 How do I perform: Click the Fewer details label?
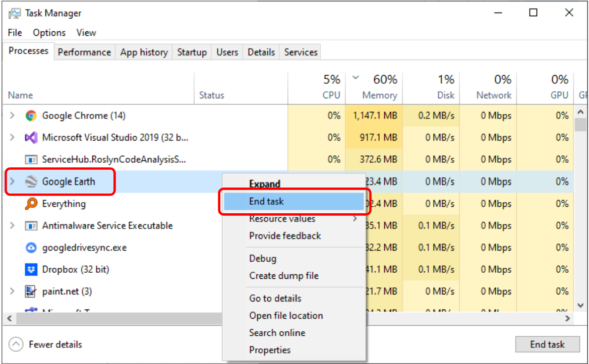pos(55,344)
